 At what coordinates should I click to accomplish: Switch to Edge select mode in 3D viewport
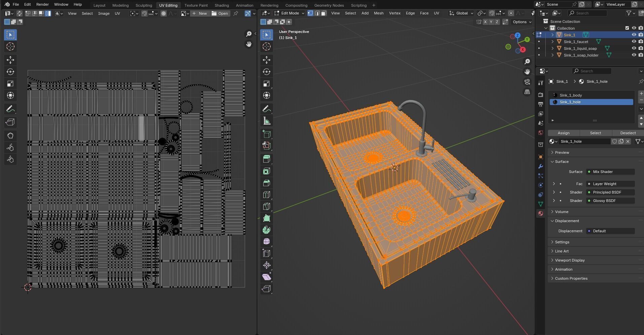pyautogui.click(x=317, y=13)
